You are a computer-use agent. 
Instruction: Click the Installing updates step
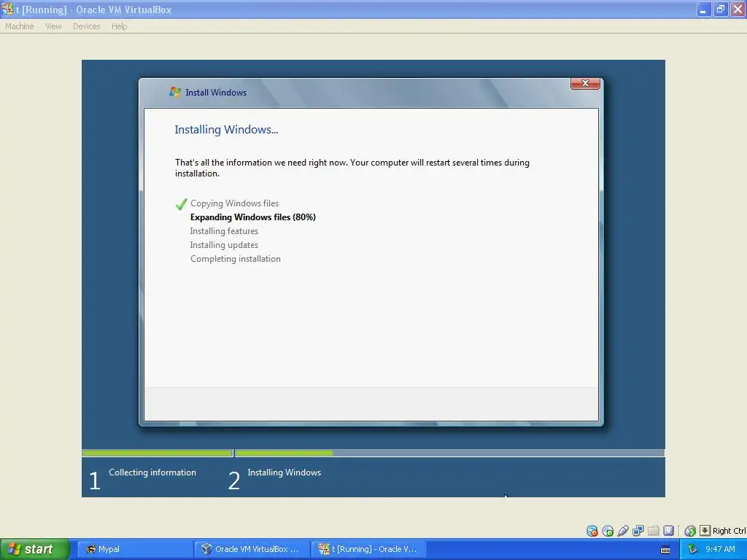pyautogui.click(x=224, y=245)
